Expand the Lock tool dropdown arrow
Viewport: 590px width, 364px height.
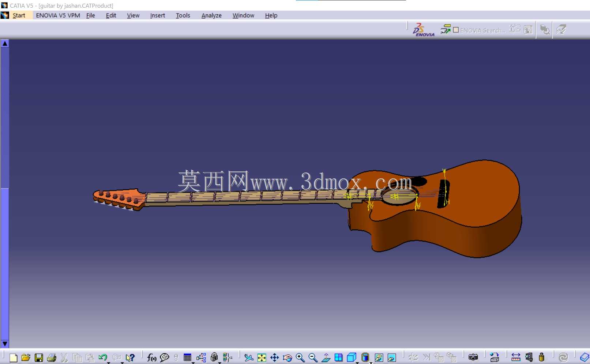pos(219,363)
